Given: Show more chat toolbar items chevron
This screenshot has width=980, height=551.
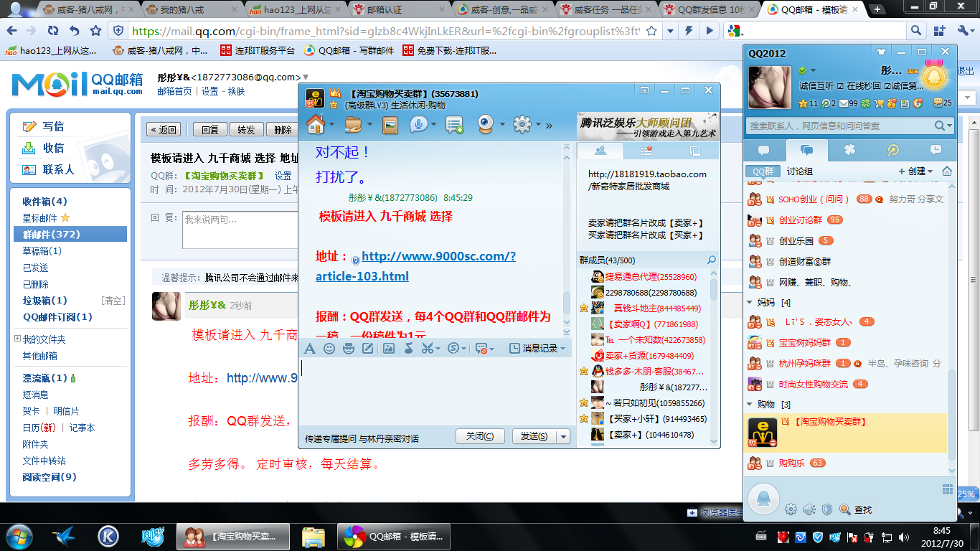Looking at the screenshot, I should click(550, 125).
